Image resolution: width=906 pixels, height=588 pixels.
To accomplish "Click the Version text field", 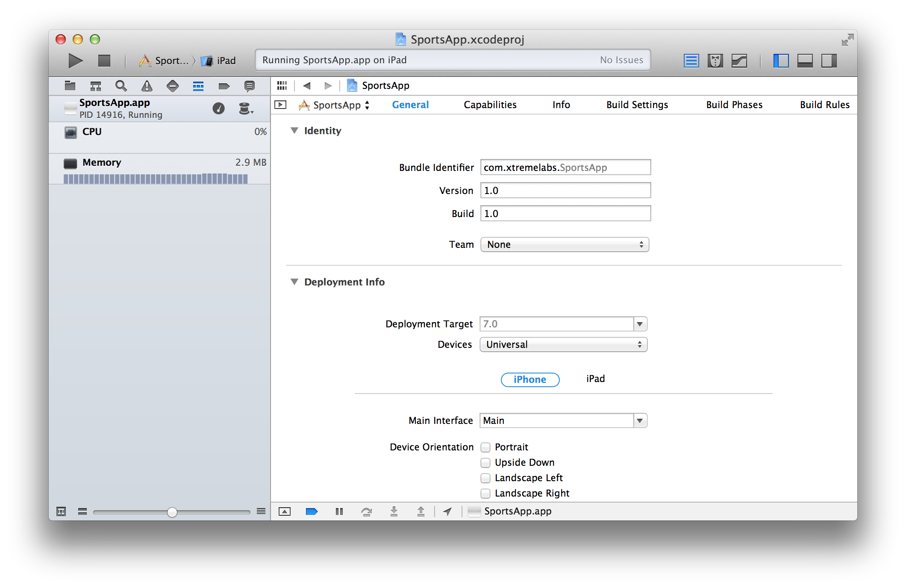I will tap(565, 190).
